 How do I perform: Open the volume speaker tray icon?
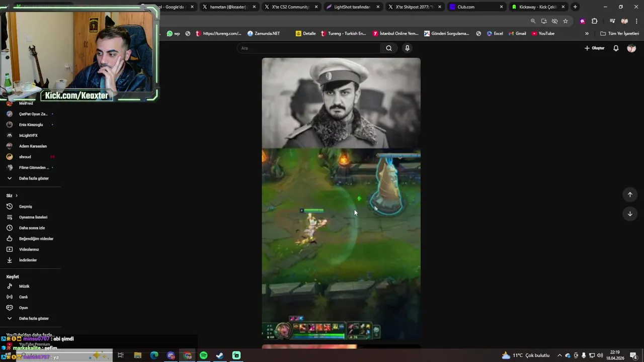click(x=600, y=355)
